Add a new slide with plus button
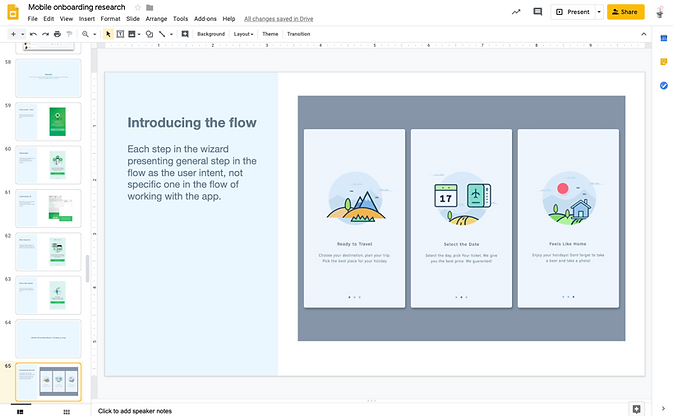This screenshot has height=416, width=673. pos(13,34)
